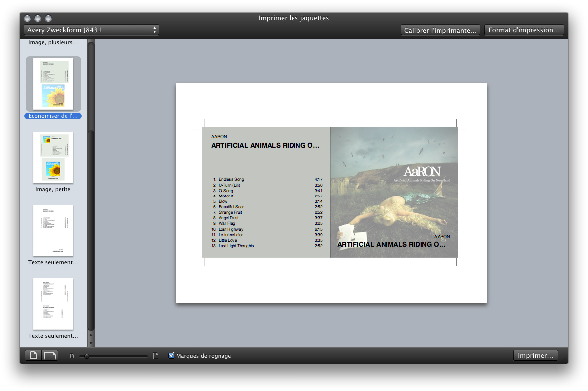Click the Lost Highway track

(x=231, y=229)
